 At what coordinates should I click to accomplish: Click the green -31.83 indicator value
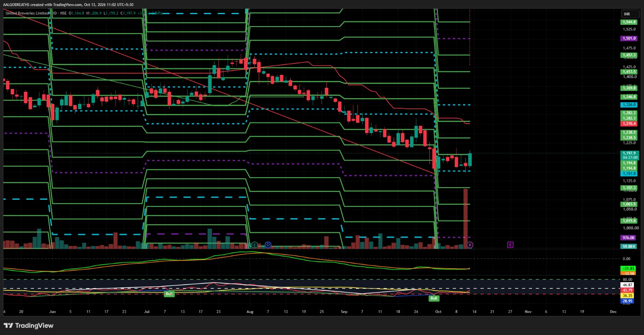628,269
